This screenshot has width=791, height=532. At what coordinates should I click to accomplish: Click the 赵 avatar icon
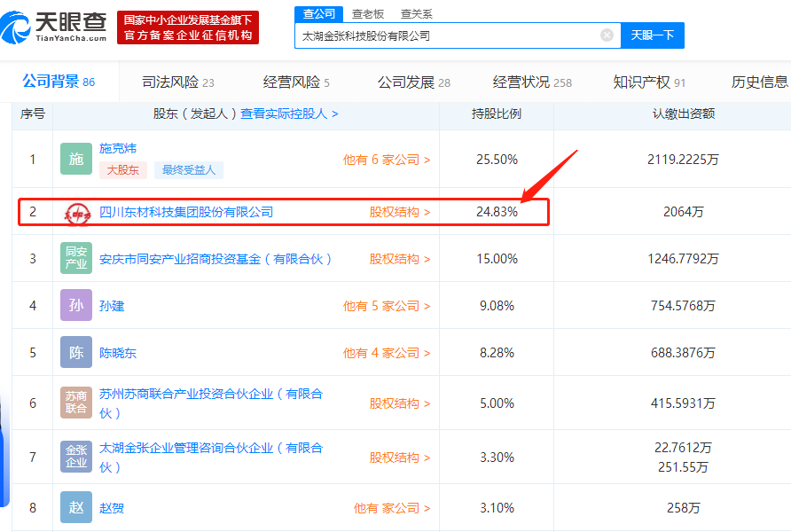coord(76,507)
